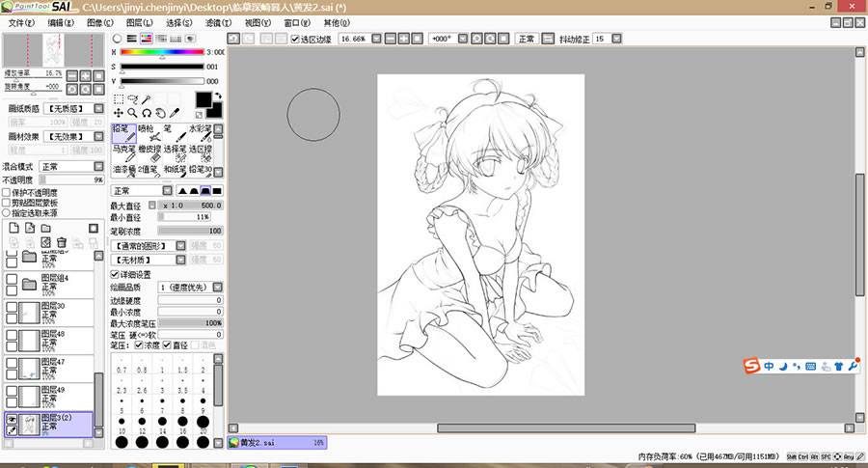868x468 pixels.
Task: Toggle pressure 直径 checkbox
Action: (167, 345)
